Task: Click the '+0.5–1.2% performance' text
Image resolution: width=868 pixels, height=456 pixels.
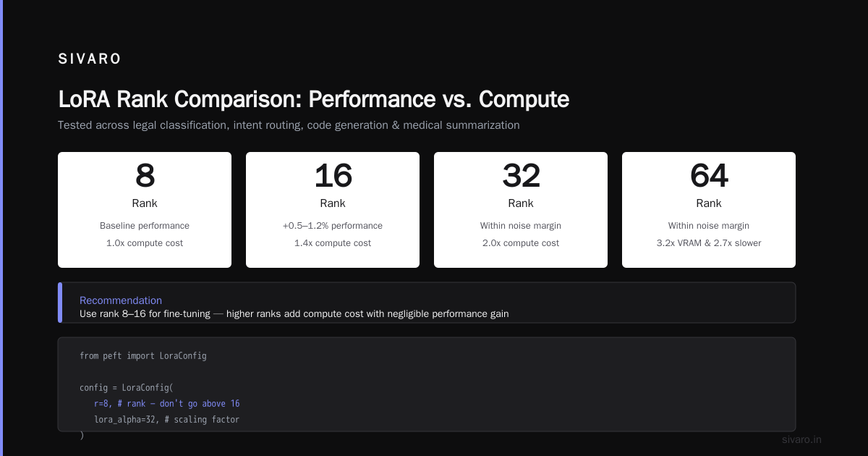Action: [333, 226]
